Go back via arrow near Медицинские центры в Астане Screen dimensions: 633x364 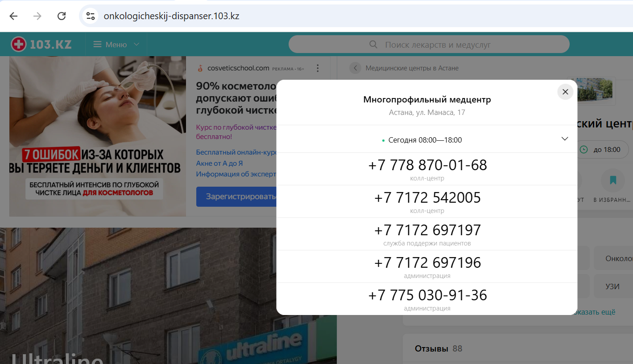click(x=356, y=68)
